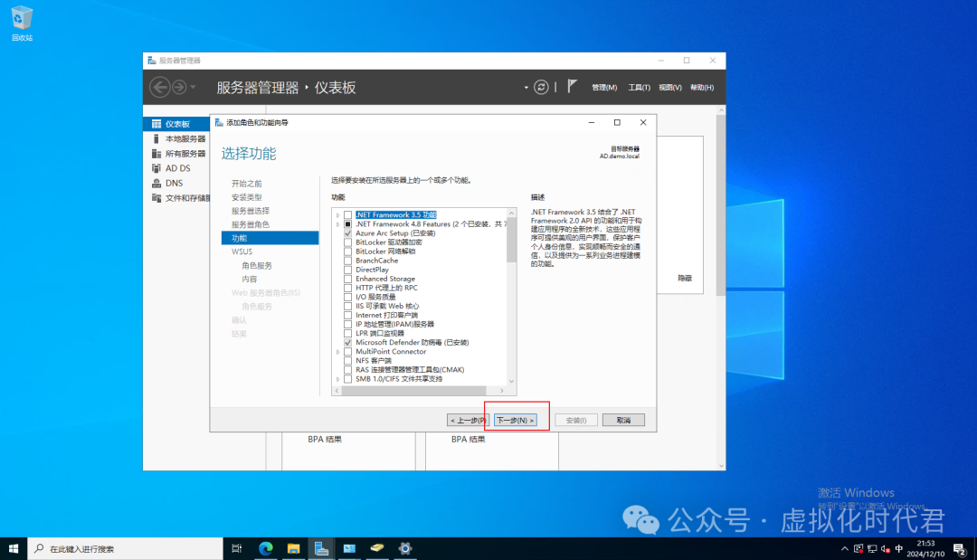Screen dimensions: 977x560
Task: Click the back arrow in Server Manager header
Action: [160, 87]
